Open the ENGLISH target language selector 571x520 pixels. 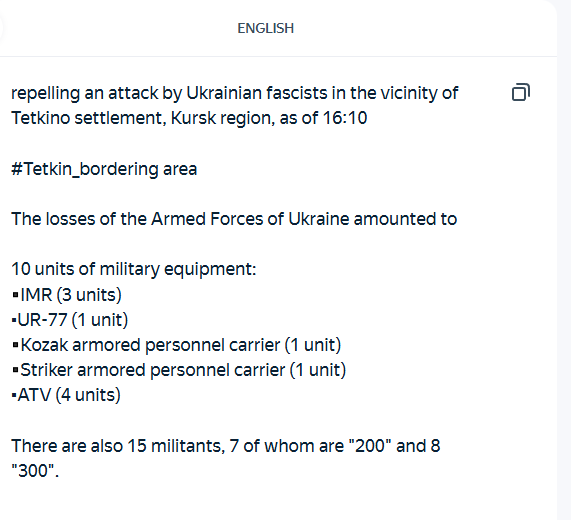click(265, 28)
